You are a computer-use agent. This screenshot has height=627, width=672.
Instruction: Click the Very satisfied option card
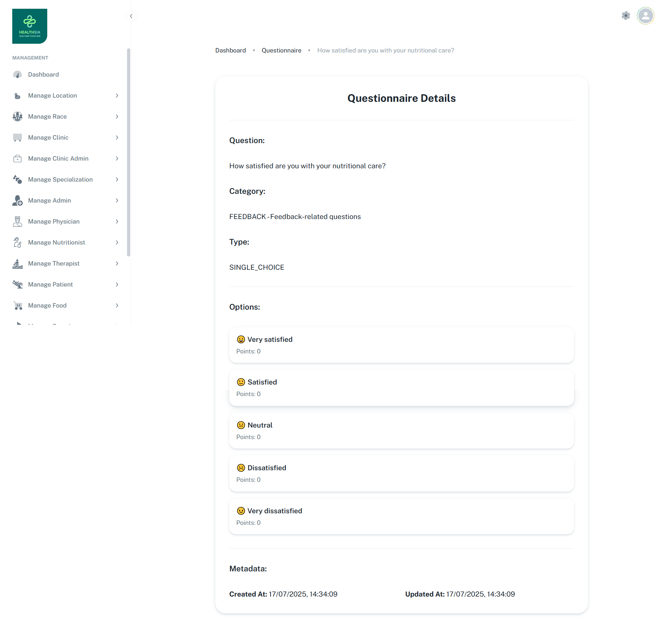pyautogui.click(x=401, y=345)
